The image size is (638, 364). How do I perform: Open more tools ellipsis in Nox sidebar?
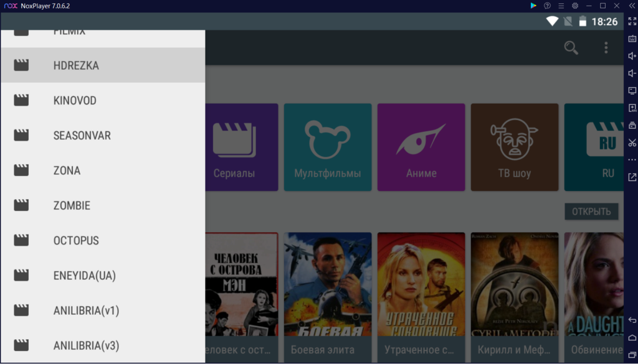pos(632,160)
